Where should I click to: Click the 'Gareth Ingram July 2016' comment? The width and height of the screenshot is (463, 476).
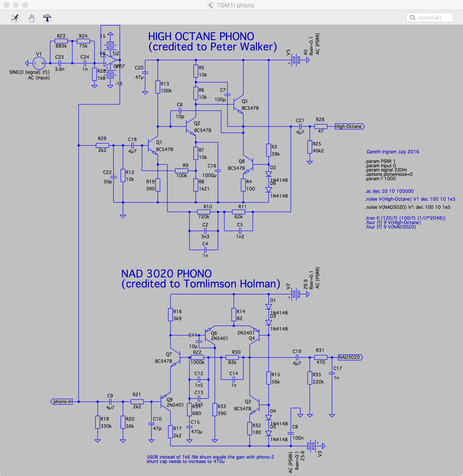click(393, 152)
